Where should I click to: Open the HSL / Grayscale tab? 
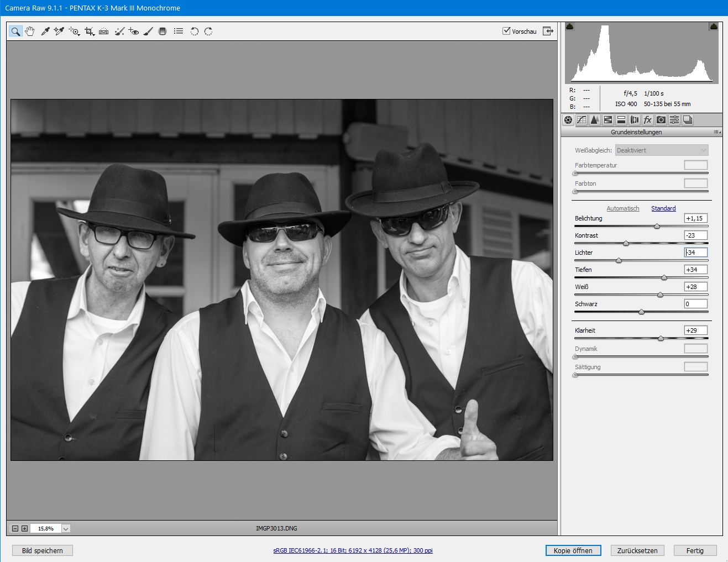(608, 120)
